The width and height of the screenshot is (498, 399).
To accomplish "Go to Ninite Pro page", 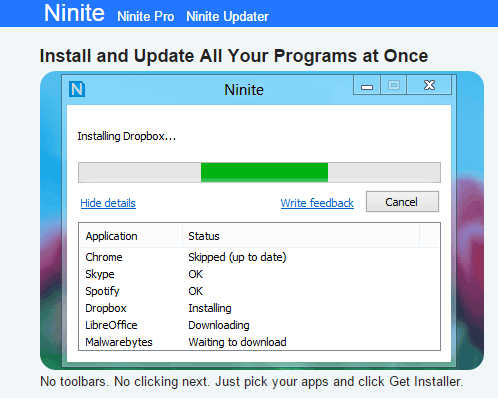I will tap(146, 16).
